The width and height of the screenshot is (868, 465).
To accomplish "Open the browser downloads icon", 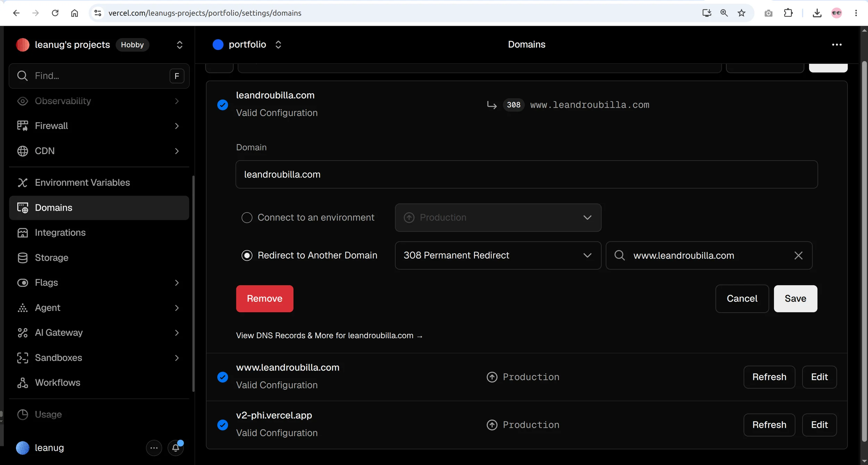I will click(x=817, y=13).
